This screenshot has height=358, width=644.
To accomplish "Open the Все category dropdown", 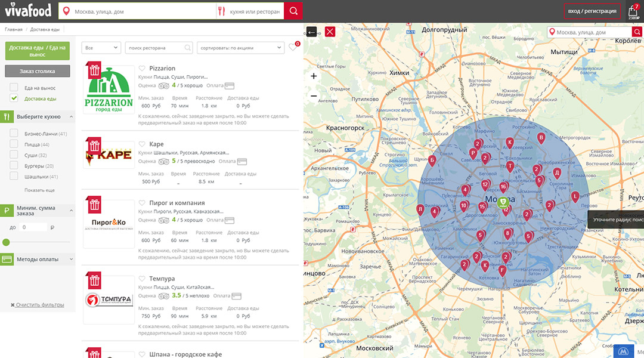I will pyautogui.click(x=101, y=48).
